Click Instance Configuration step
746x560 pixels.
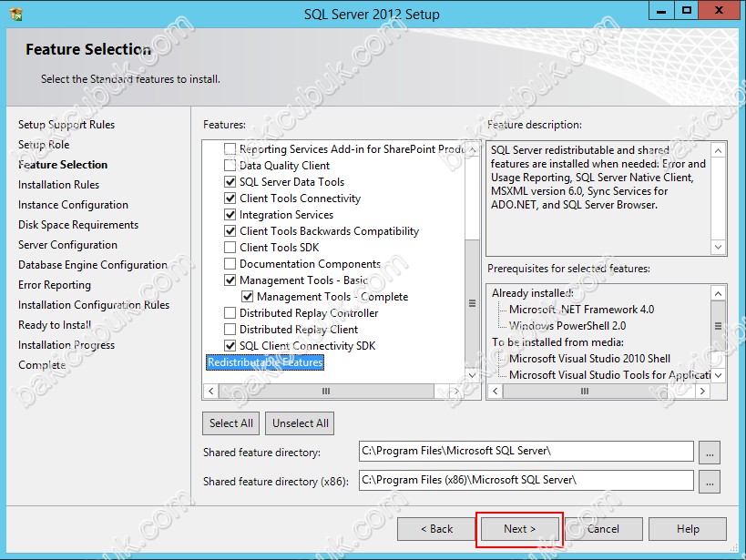pyautogui.click(x=73, y=205)
